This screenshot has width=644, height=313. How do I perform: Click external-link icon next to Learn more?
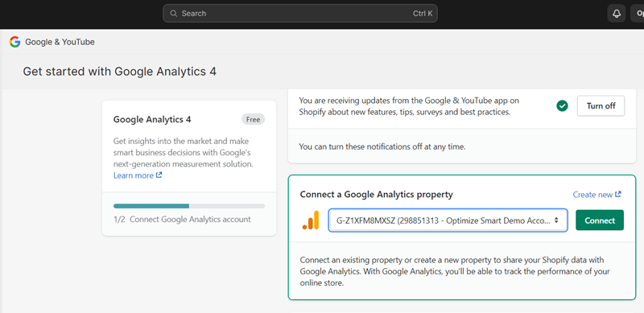tap(159, 175)
